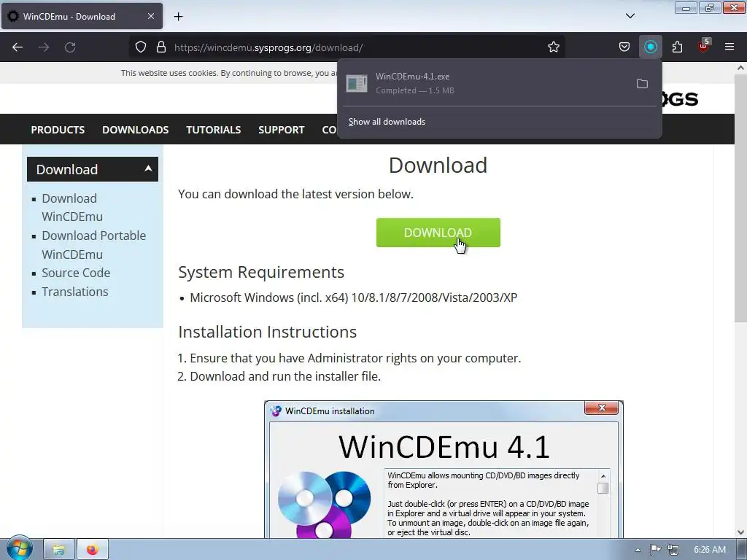Open the Translations sidebar link
The width and height of the screenshot is (747, 560).
(75, 292)
